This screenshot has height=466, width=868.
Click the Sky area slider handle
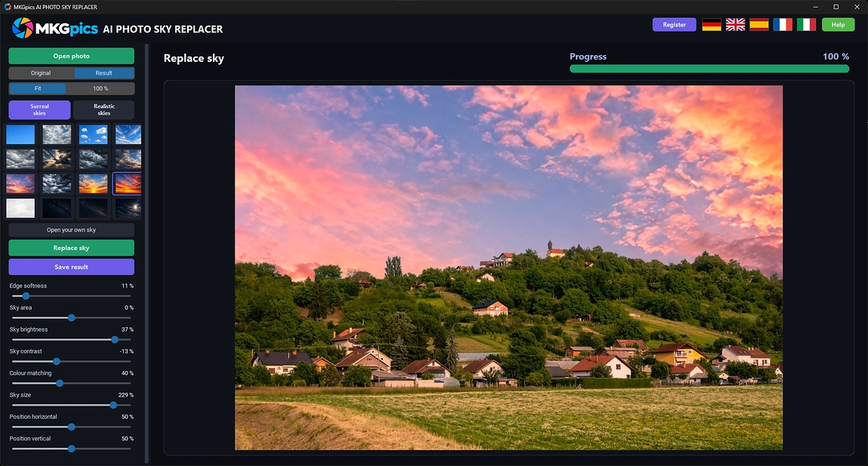point(72,318)
